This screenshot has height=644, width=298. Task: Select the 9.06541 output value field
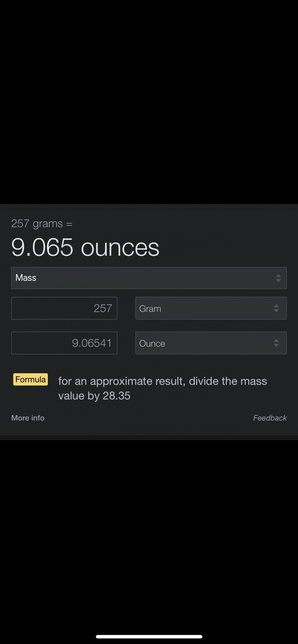click(64, 343)
